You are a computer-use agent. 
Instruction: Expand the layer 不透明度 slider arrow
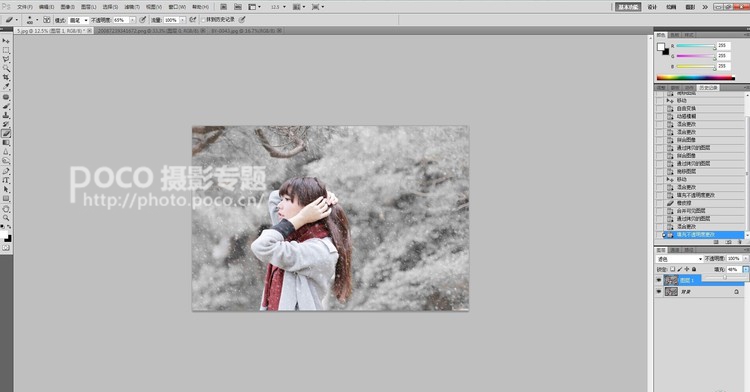(745, 259)
